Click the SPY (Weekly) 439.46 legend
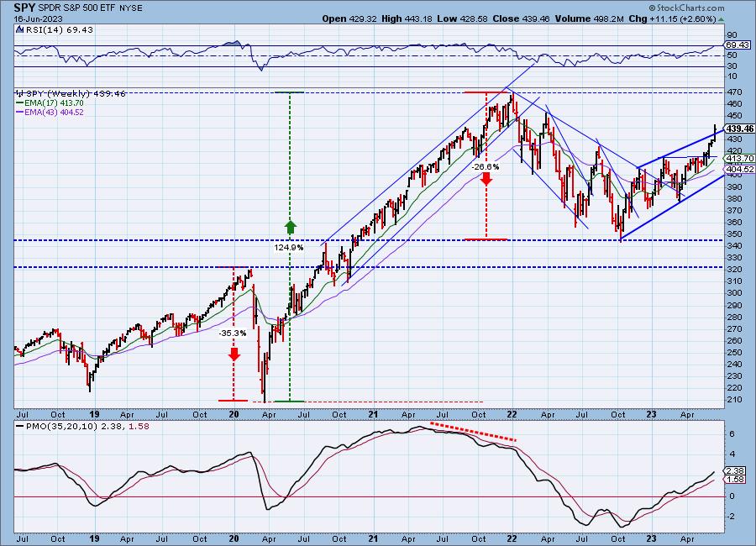This screenshot has height=546, width=756. 76,93
